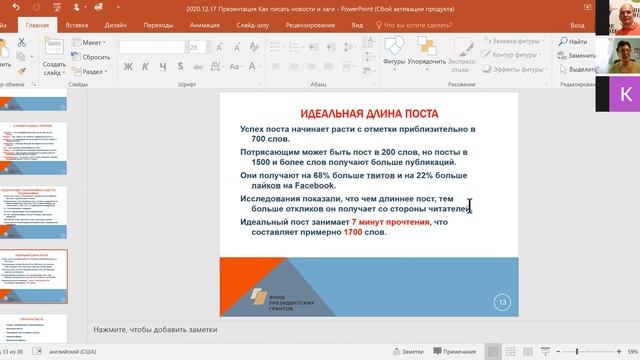The height and width of the screenshot is (360, 640).
Task: Clear all formatting icon
Action: coord(254,47)
